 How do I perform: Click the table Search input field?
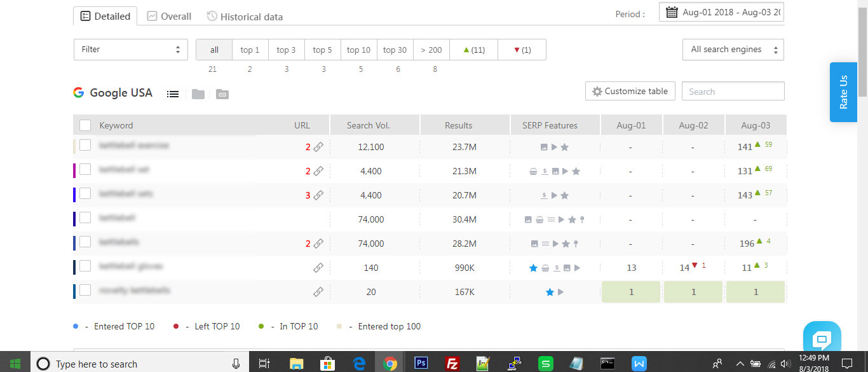(733, 91)
